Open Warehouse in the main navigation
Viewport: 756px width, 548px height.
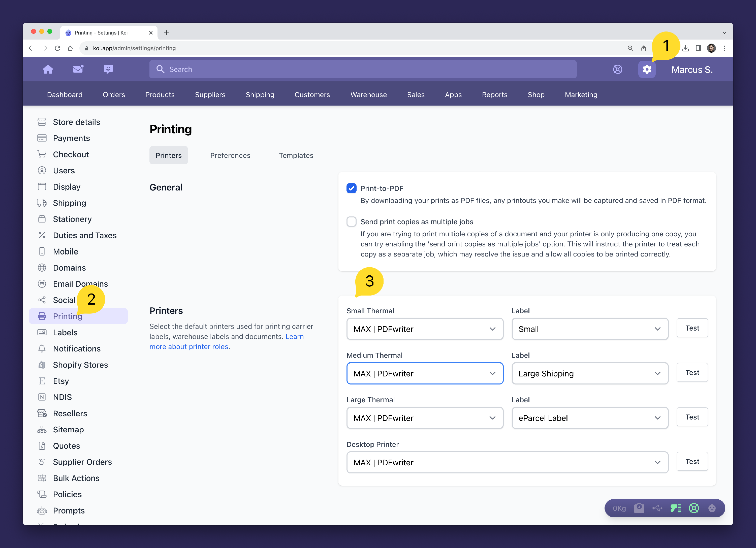tap(368, 95)
